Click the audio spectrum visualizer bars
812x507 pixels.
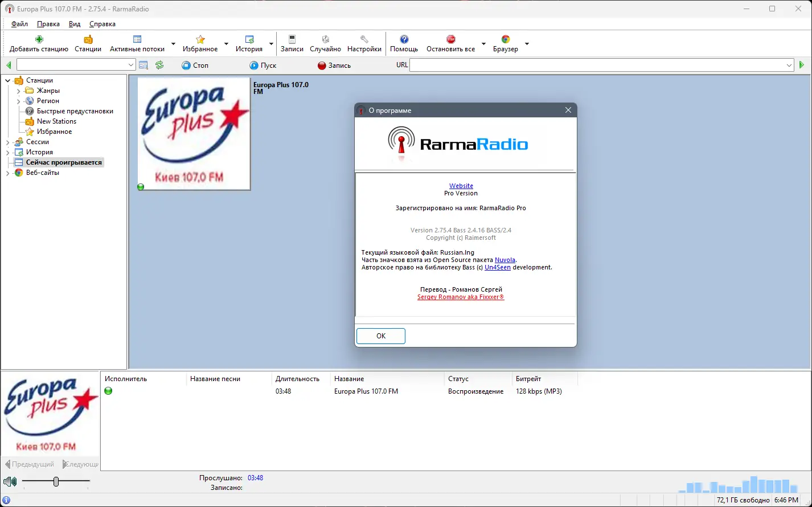738,485
